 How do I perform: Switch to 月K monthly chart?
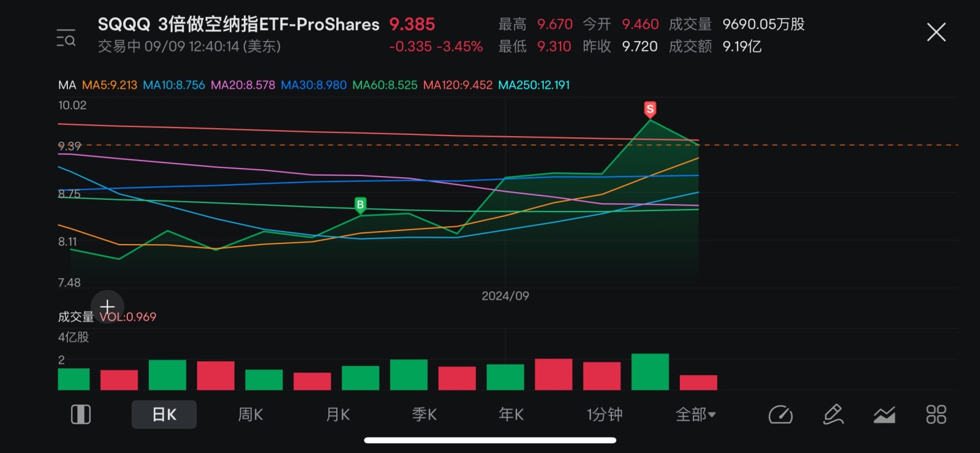pyautogui.click(x=338, y=414)
